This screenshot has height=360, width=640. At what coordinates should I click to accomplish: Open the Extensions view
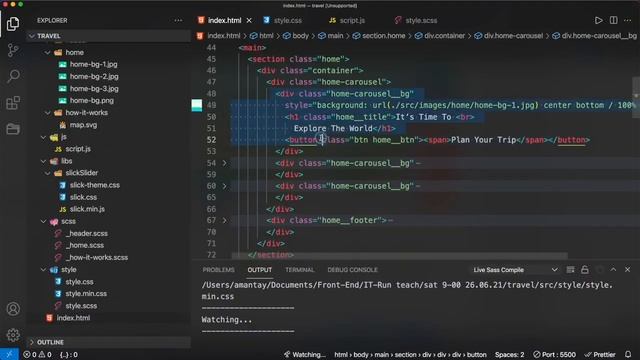click(x=13, y=102)
